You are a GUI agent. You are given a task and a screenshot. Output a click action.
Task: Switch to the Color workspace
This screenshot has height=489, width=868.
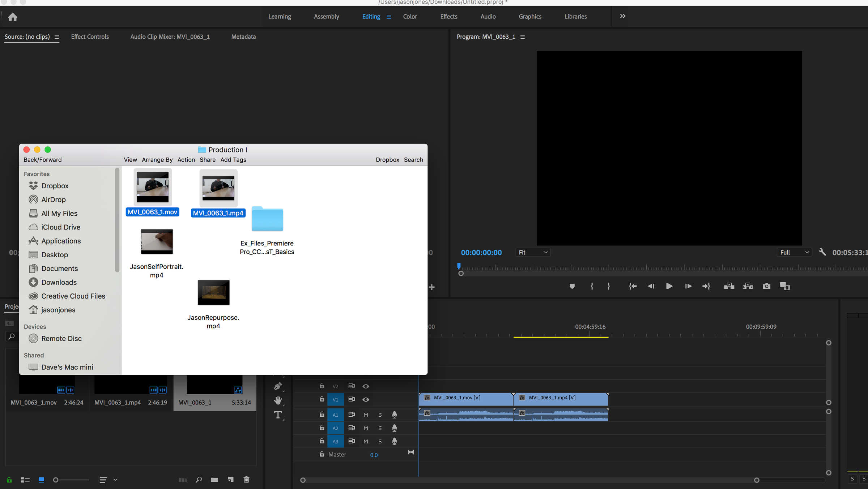(x=410, y=17)
